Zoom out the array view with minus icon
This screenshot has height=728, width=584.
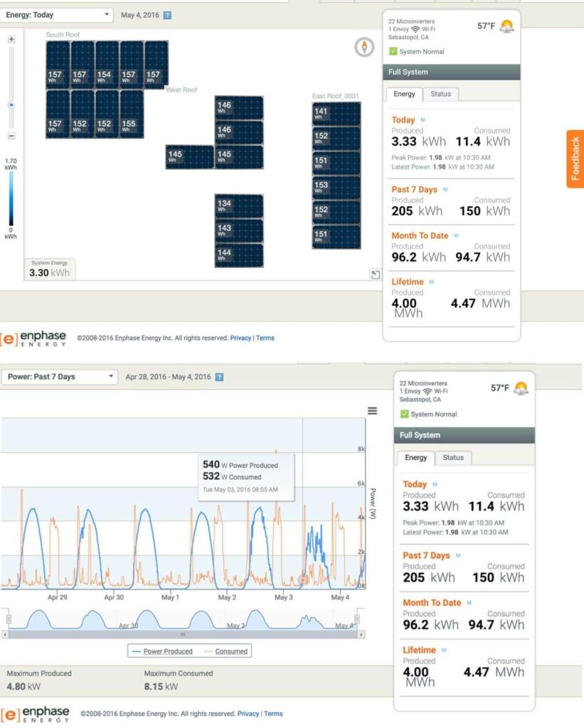11,136
